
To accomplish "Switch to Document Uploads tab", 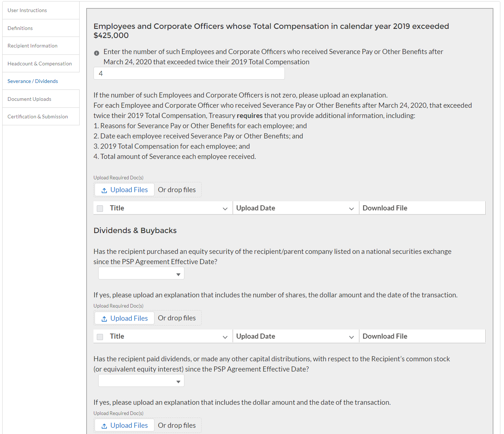I will tap(30, 99).
